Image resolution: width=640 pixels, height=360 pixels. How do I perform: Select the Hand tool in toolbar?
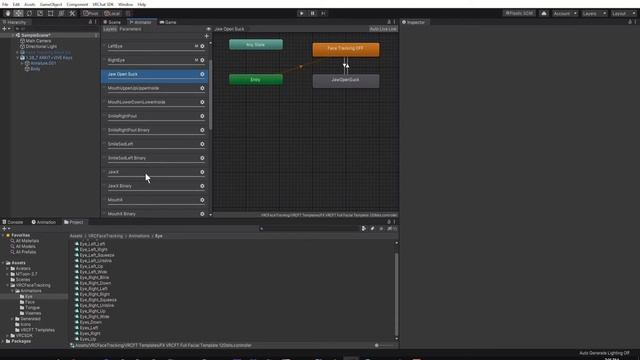click(8, 13)
